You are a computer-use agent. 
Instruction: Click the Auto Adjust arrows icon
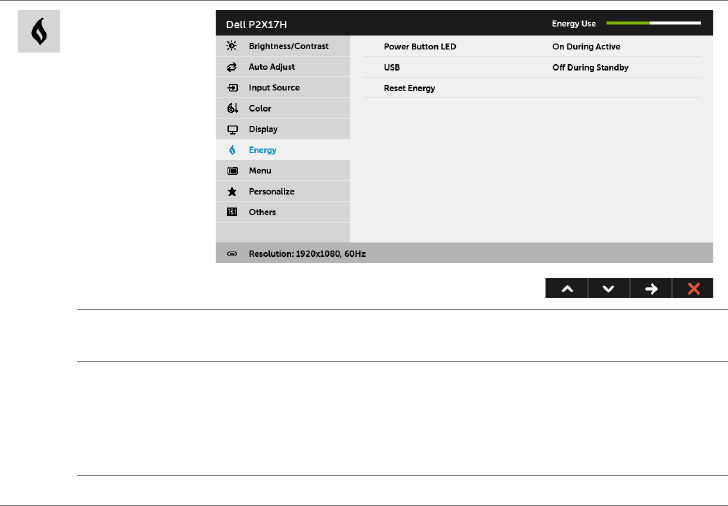coord(232,67)
